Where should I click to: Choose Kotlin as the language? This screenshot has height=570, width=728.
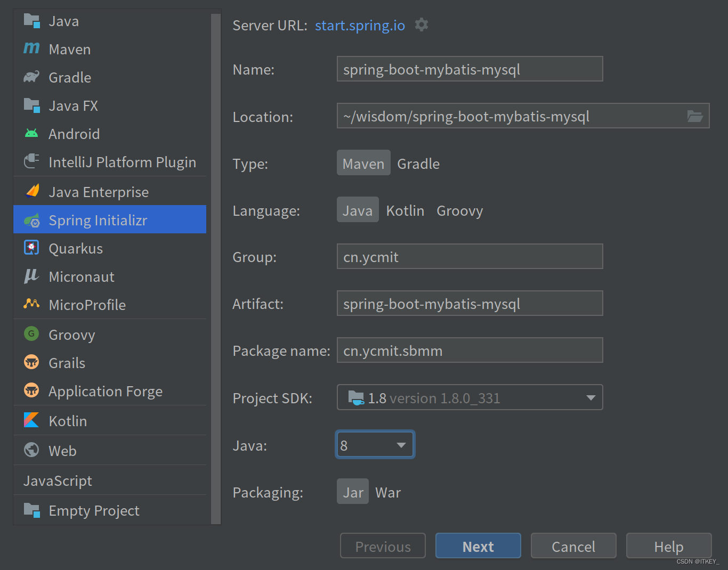click(405, 210)
